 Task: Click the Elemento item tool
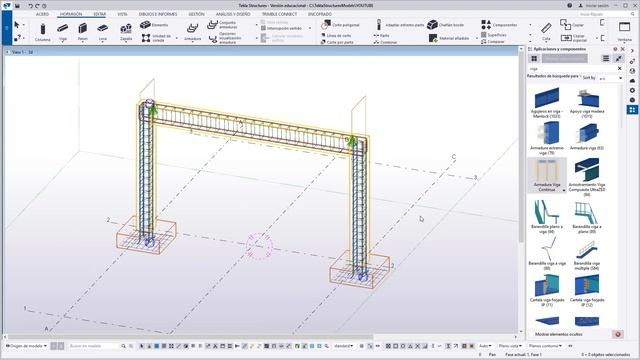tap(154, 25)
